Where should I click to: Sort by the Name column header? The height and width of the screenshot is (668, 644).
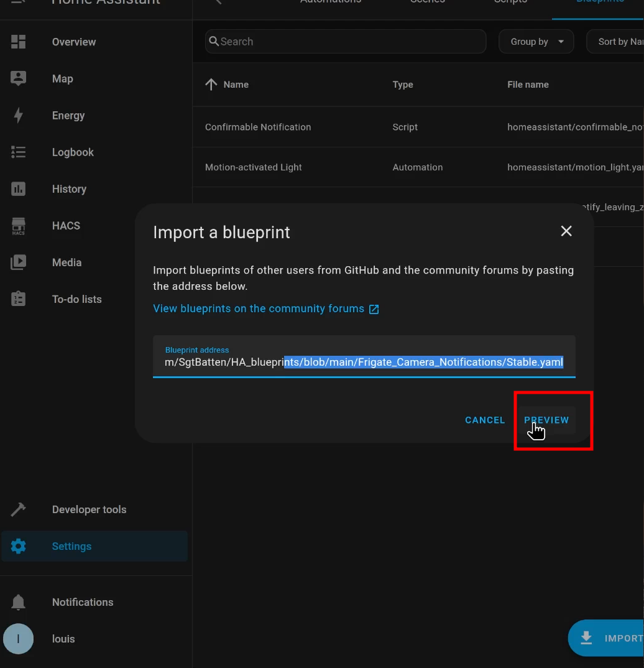[x=236, y=85]
